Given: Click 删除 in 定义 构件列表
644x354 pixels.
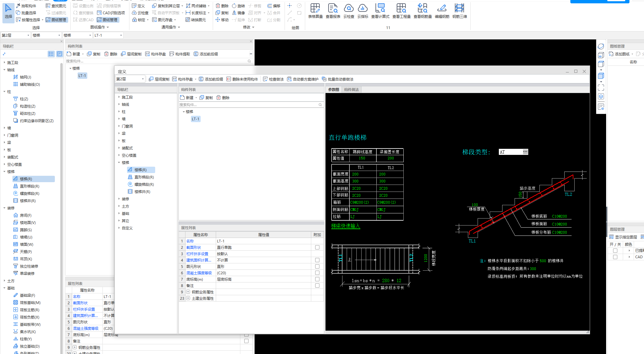Looking at the screenshot, I should tap(223, 98).
